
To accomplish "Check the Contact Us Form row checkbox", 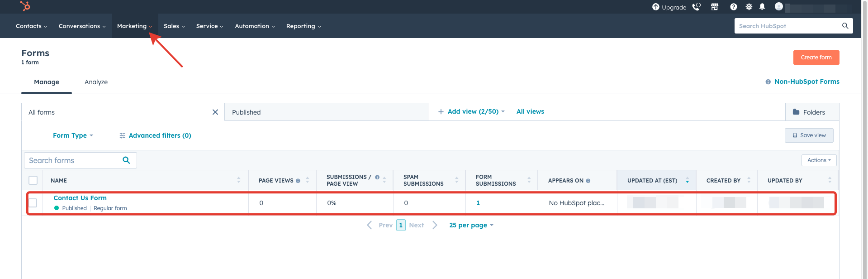I will pyautogui.click(x=33, y=202).
